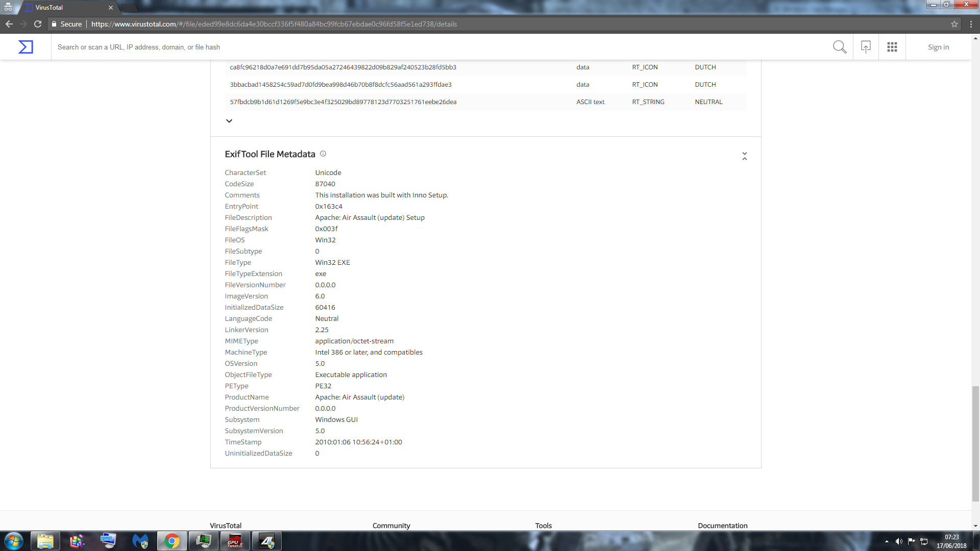This screenshot has width=980, height=551.
Task: Select the InitializedDataSize value 60416
Action: (325, 308)
